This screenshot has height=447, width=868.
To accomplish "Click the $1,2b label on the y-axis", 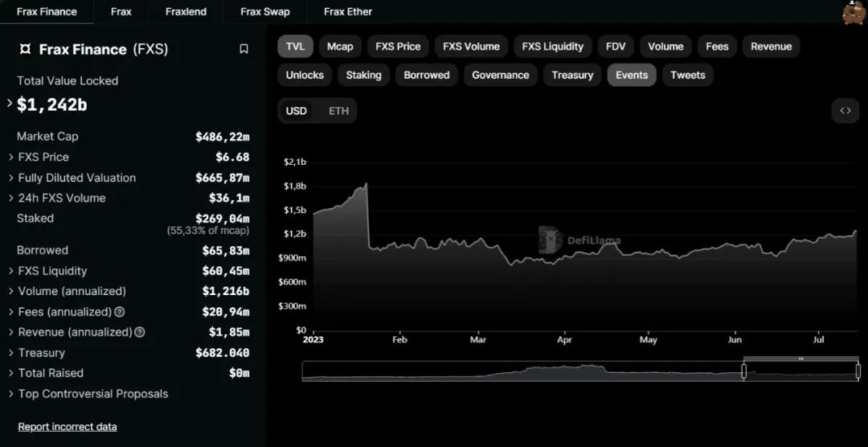I will tap(294, 234).
